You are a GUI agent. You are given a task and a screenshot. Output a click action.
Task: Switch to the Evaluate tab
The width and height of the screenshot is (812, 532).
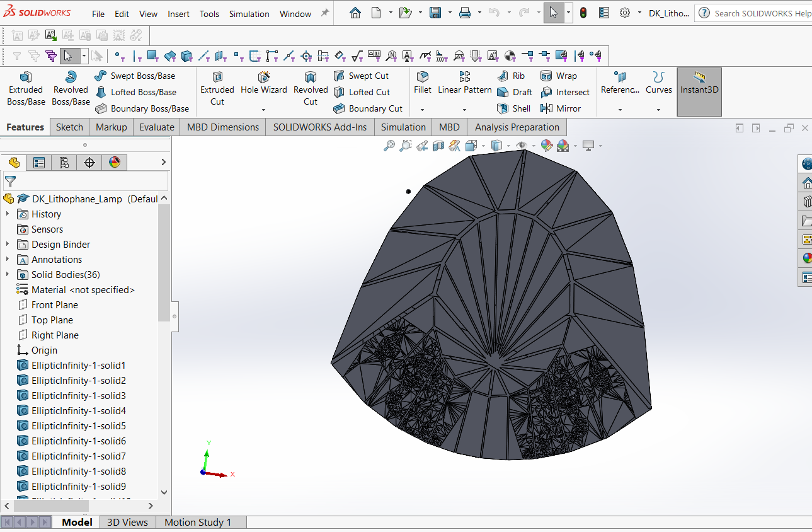[x=157, y=127]
